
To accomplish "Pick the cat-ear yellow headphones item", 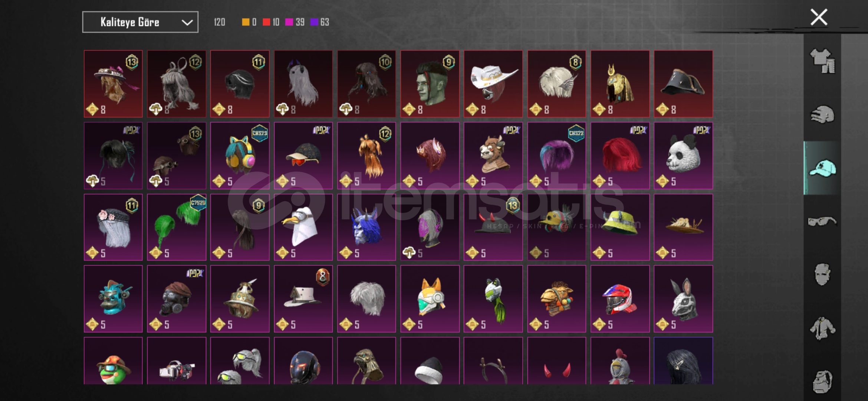I will [x=240, y=156].
